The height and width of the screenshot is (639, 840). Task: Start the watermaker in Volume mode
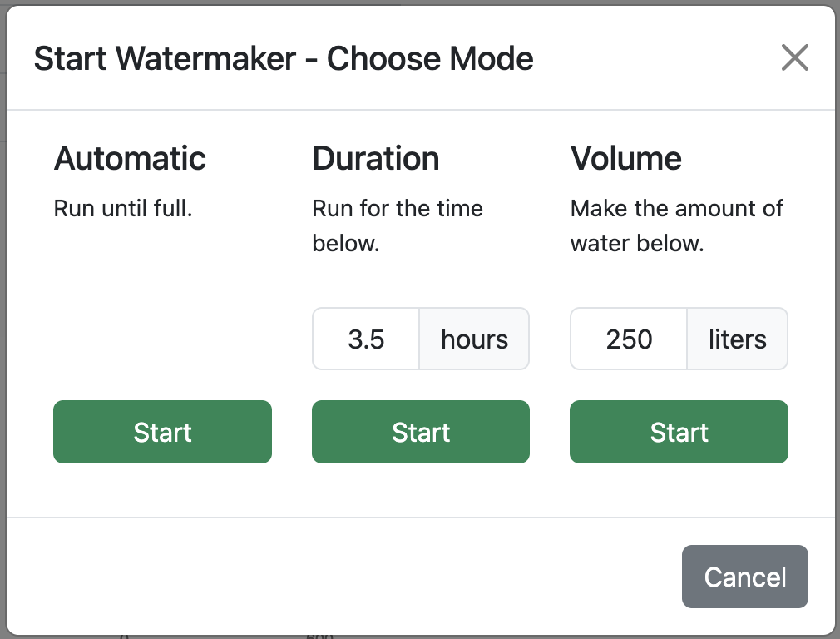tap(679, 432)
